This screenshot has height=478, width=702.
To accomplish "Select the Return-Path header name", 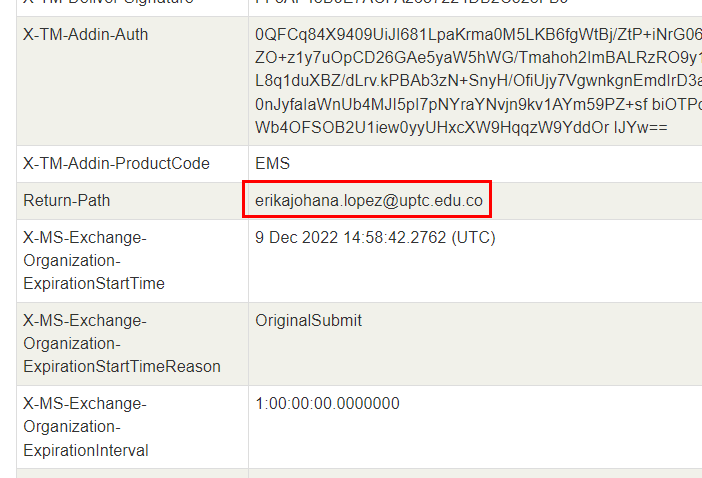I will [66, 201].
